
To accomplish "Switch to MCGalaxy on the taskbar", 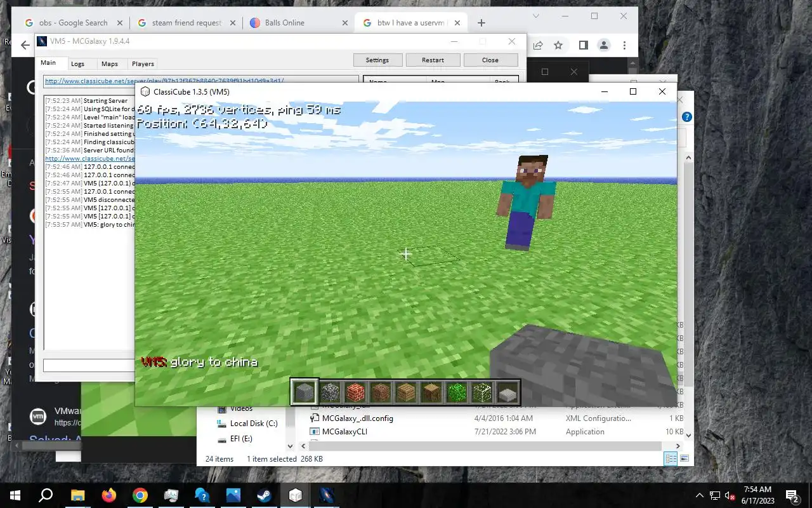I will [326, 495].
